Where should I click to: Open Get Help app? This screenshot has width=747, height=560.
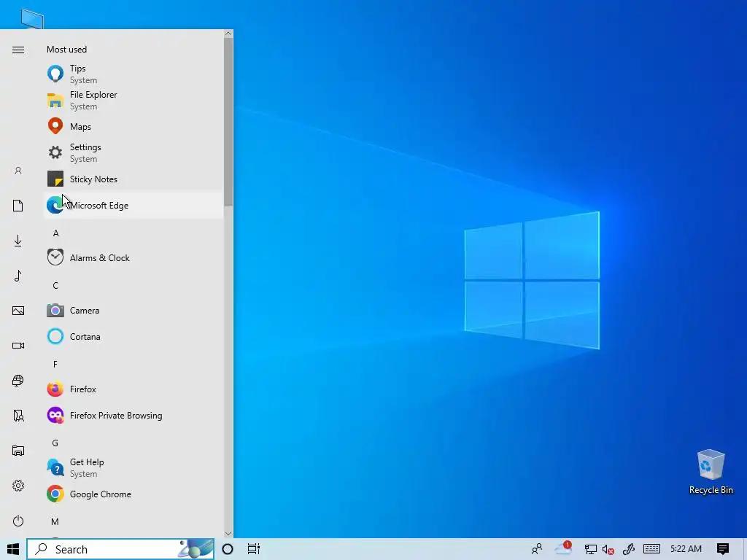133,467
